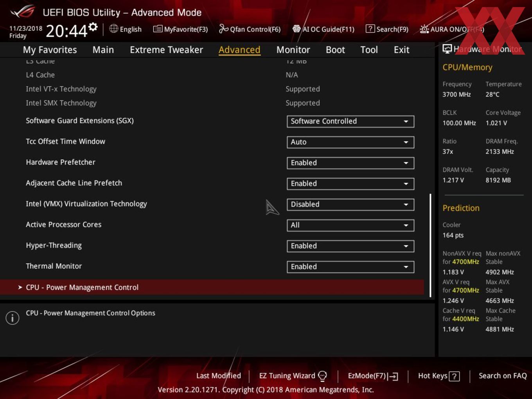Click the 28°C temperature value

[492, 94]
